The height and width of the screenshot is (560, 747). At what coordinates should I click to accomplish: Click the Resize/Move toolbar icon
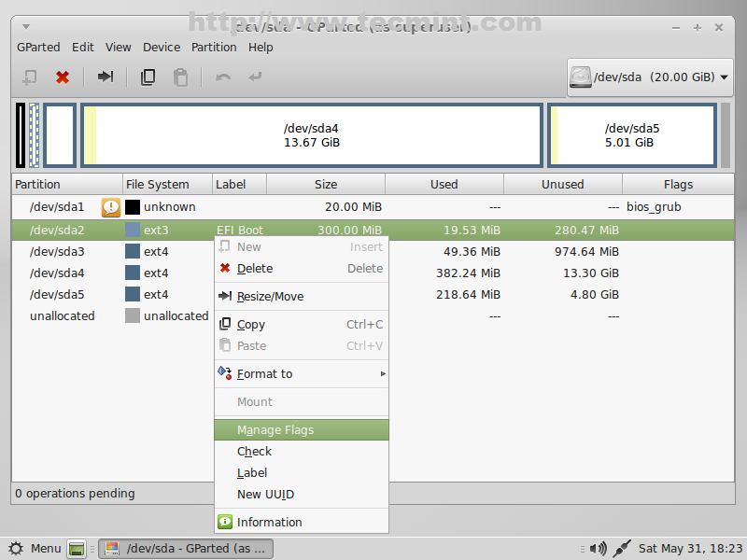click(106, 77)
